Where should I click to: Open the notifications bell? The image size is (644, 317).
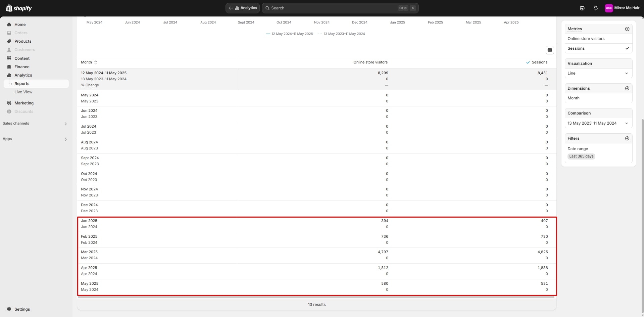click(x=595, y=8)
